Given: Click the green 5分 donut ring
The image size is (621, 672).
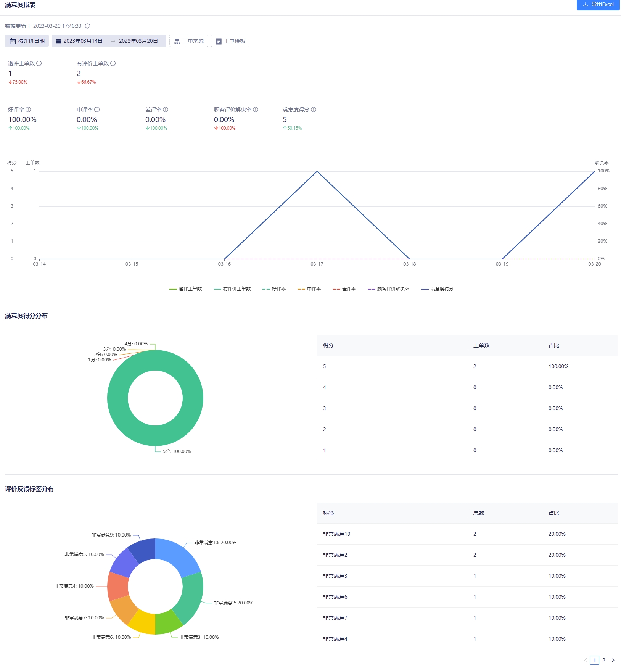Looking at the screenshot, I should point(117,398).
